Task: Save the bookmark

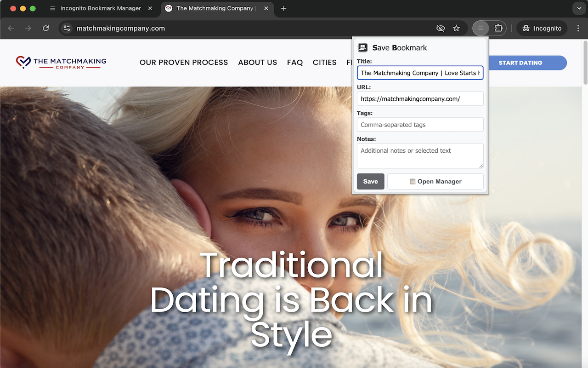Action: tap(370, 181)
